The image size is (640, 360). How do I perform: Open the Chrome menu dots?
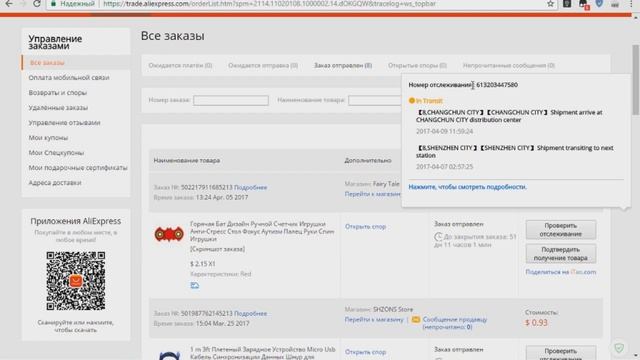(631, 4)
